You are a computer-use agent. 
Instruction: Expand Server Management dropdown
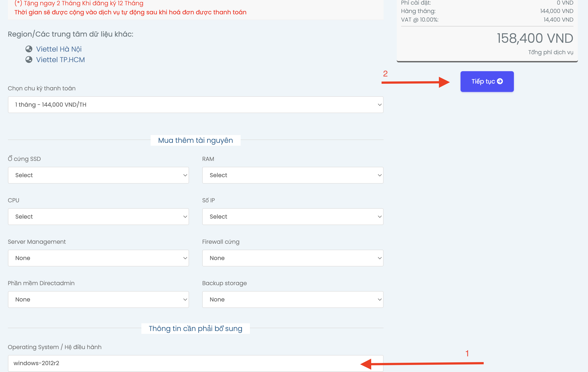[98, 258]
